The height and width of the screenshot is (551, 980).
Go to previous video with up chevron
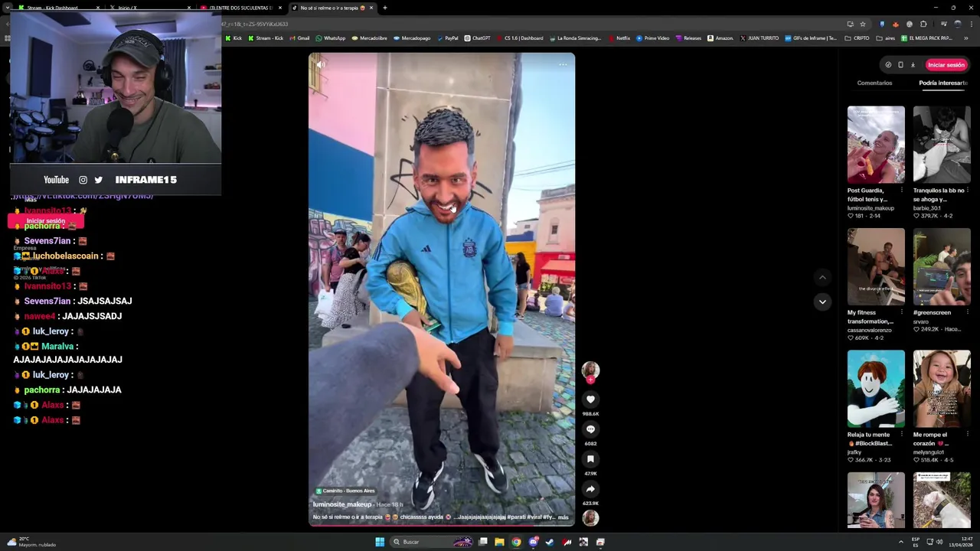[822, 277]
